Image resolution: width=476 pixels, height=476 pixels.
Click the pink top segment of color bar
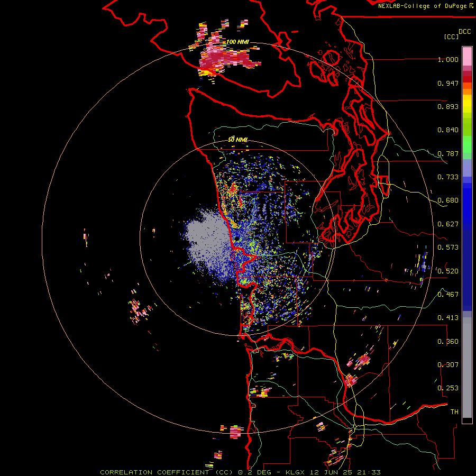(467, 56)
